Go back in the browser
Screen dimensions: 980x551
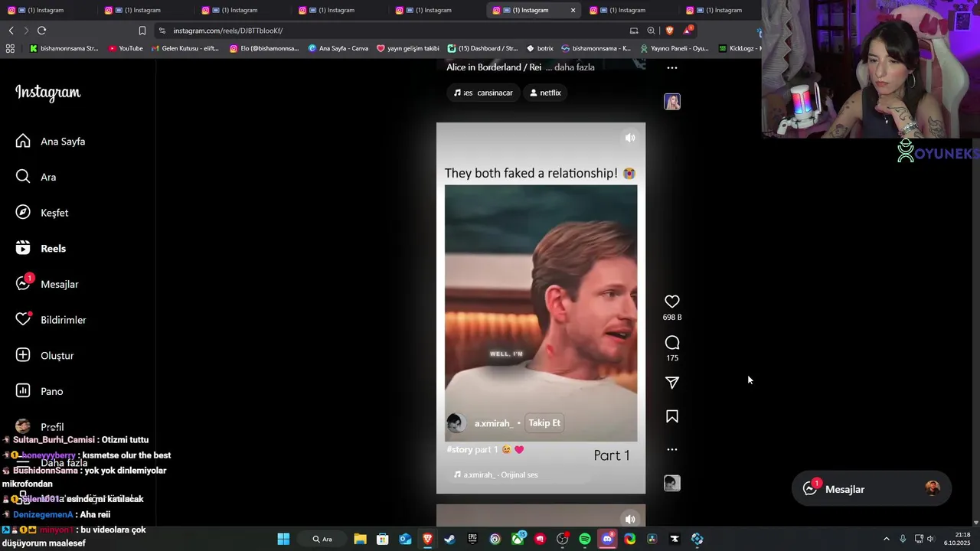(x=11, y=31)
